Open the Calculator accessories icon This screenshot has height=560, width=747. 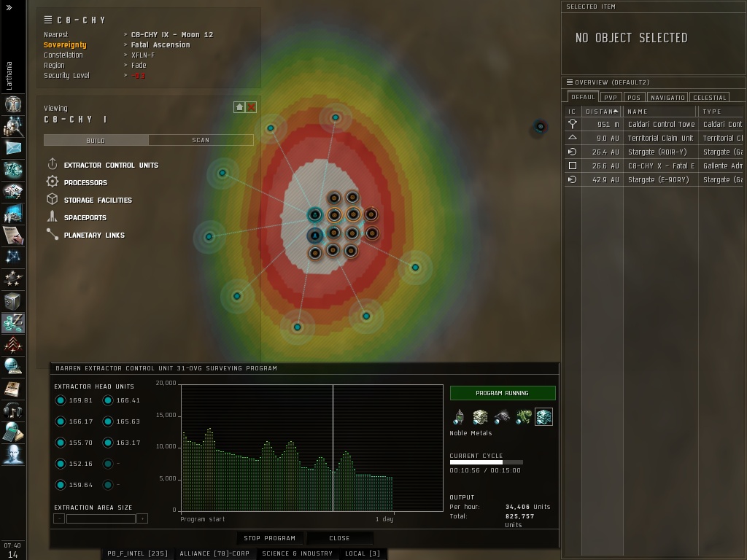tap(13, 432)
